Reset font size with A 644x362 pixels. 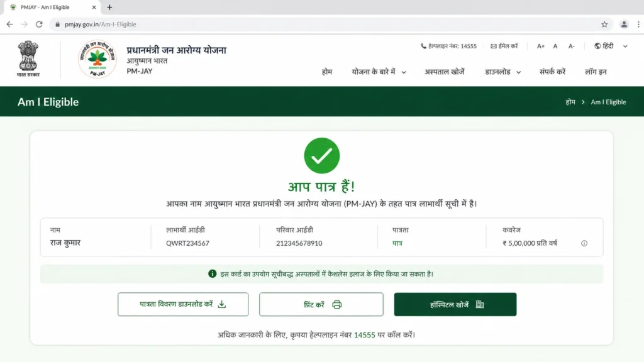555,46
